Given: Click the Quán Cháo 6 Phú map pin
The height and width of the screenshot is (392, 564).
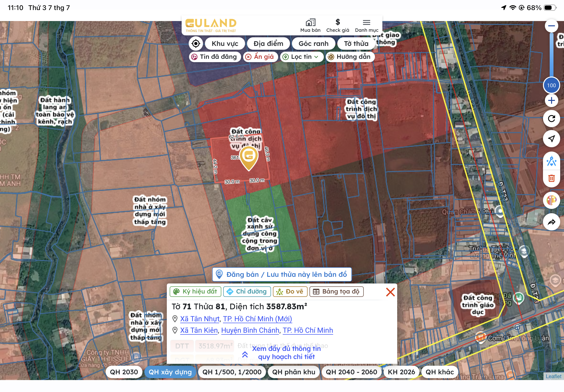Looking at the screenshot, I should (500, 211).
